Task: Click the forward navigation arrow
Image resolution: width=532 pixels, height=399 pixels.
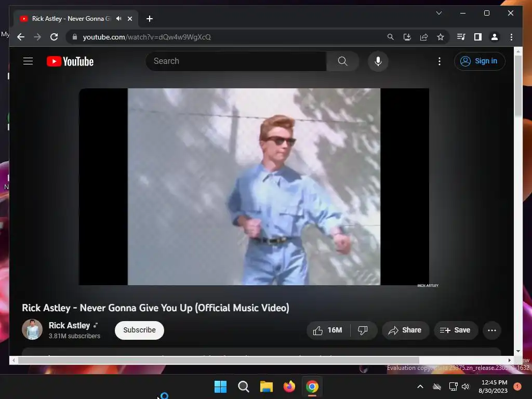Action: tap(37, 37)
